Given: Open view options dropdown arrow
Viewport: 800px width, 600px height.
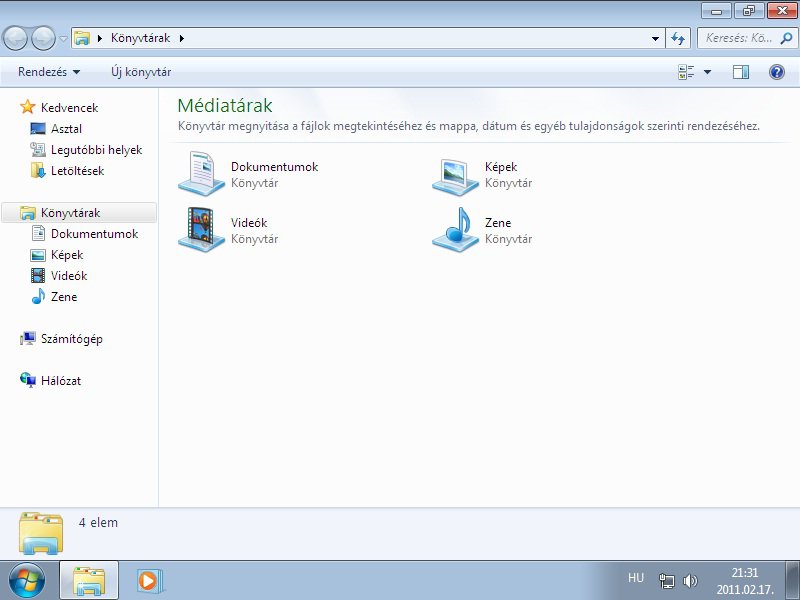Looking at the screenshot, I should click(x=708, y=72).
